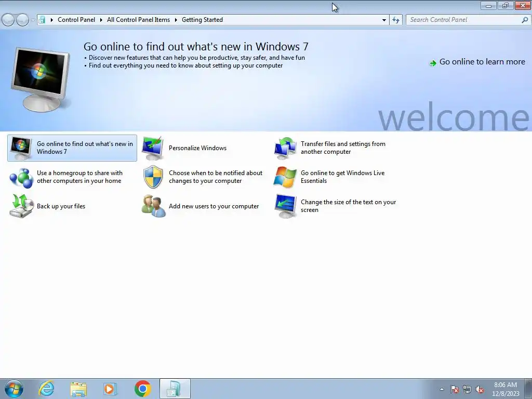This screenshot has width=532, height=399.
Task: Click the Back up your files drive icon
Action: (x=21, y=206)
